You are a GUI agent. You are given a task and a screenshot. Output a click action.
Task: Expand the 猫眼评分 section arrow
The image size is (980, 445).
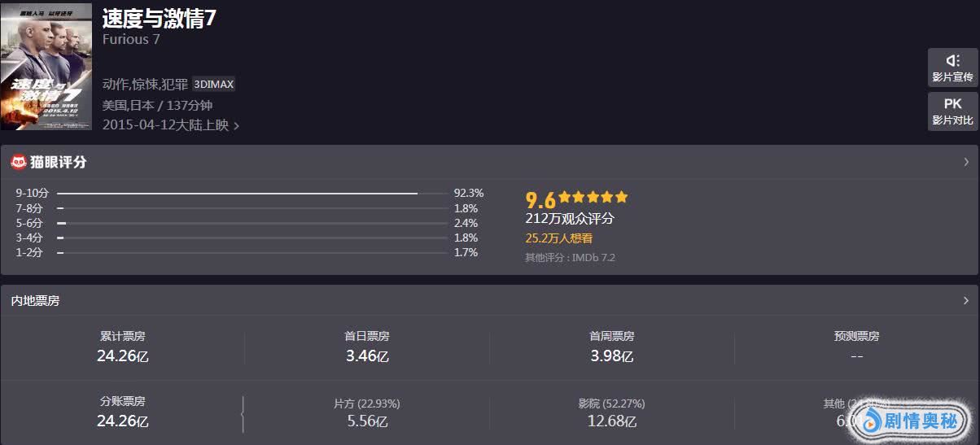(x=966, y=162)
